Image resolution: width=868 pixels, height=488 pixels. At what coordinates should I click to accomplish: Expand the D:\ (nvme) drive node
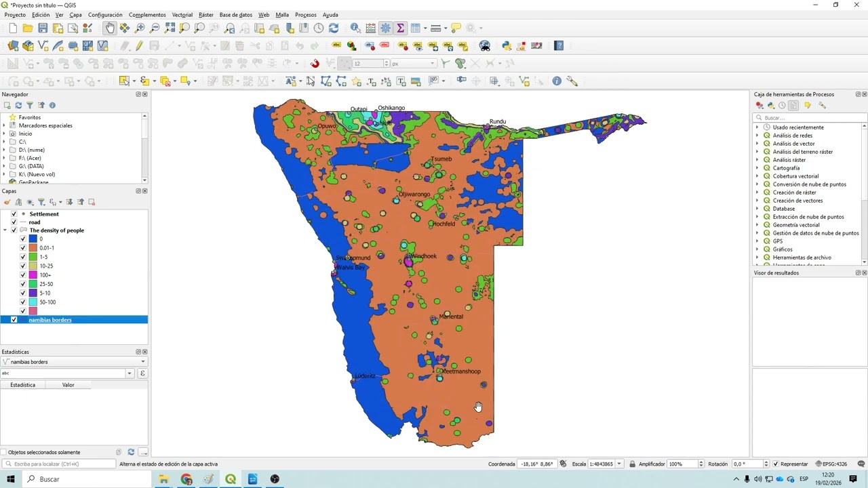pos(4,150)
